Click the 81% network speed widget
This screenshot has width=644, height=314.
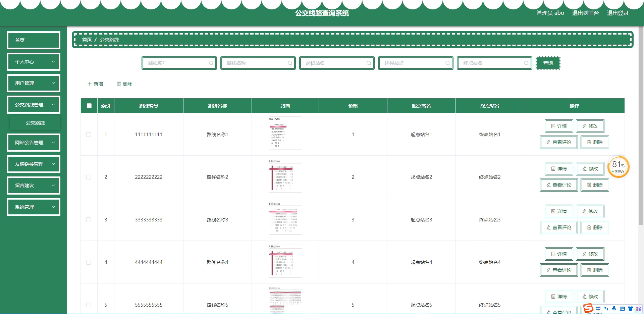tap(618, 167)
